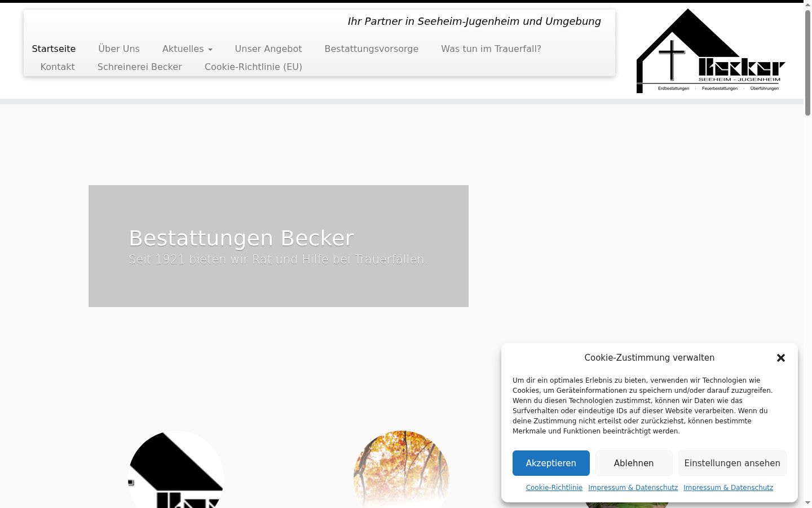
Task: Click the Bestattungen Becker slider heading
Action: [241, 238]
